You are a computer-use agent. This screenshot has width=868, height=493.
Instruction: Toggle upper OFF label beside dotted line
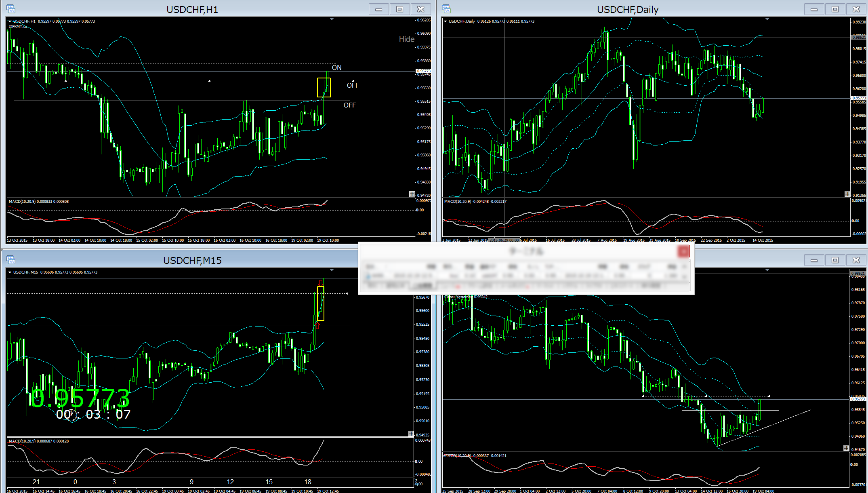point(353,85)
